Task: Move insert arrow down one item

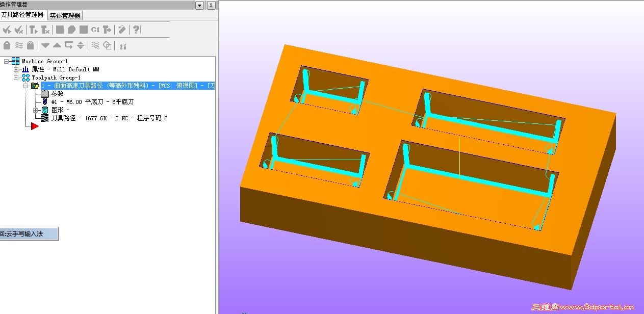Action: (x=45, y=45)
